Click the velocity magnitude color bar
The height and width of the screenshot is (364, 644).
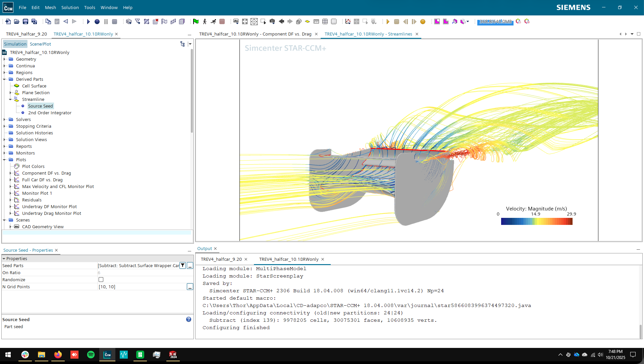[x=536, y=222]
